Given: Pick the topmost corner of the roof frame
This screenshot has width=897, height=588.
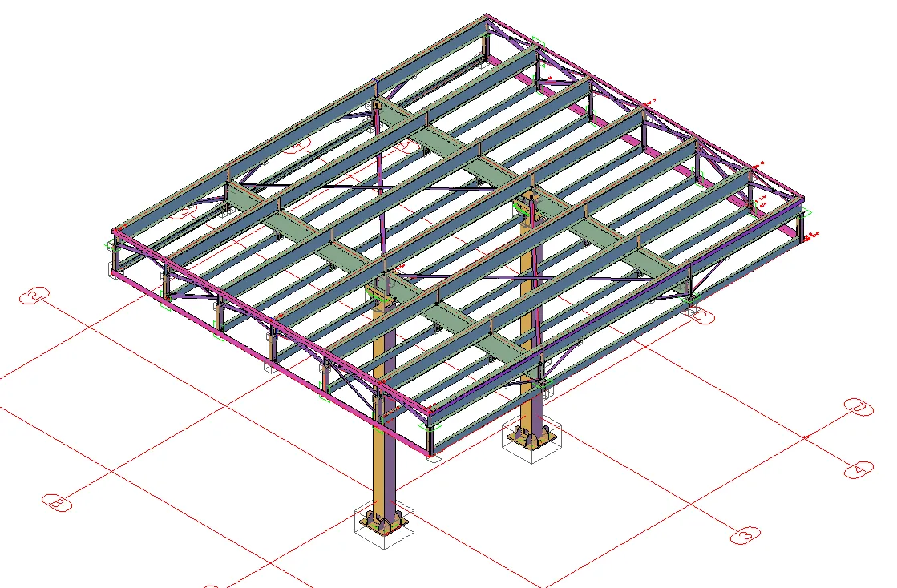Looking at the screenshot, I should [486, 16].
